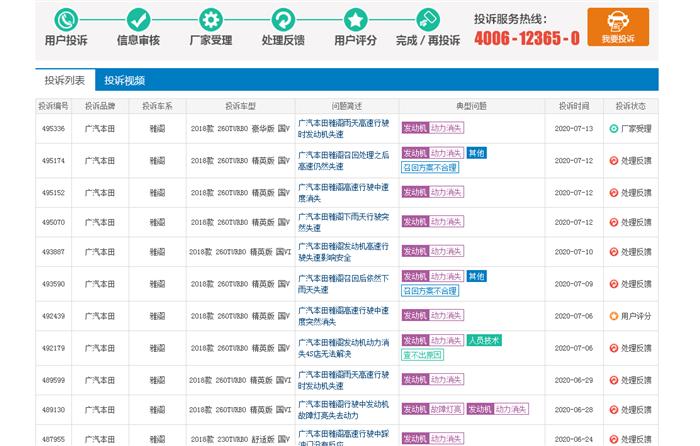Click the 厂家受理 status icon in row 495336
The height and width of the screenshot is (446, 700).
[x=614, y=129]
